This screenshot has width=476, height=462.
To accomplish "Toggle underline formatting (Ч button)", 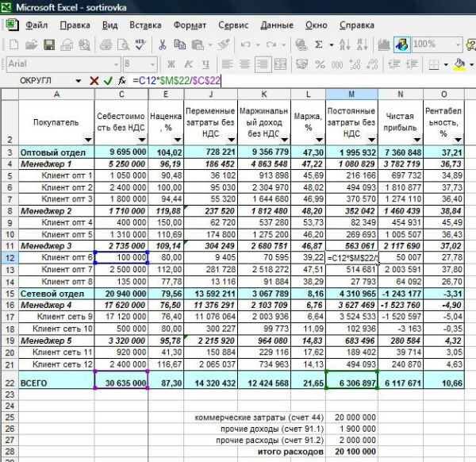I will [x=205, y=64].
